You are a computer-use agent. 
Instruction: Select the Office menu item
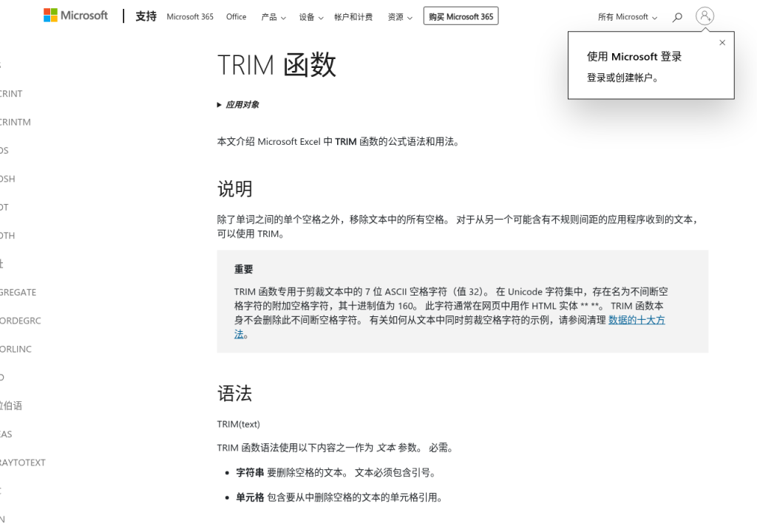click(236, 17)
